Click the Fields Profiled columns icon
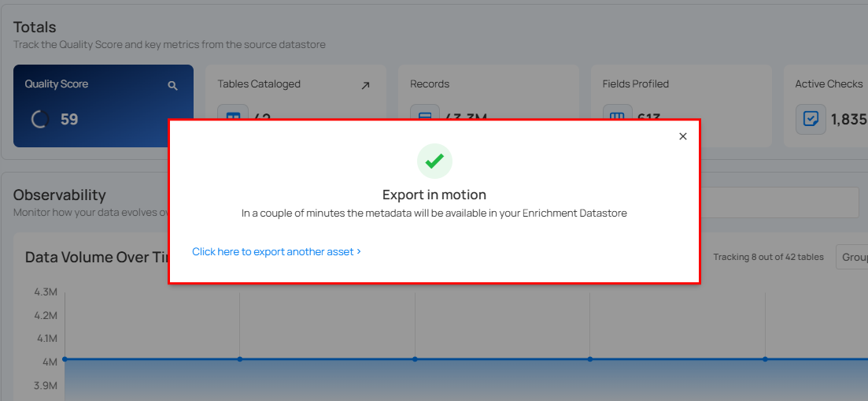 (617, 115)
